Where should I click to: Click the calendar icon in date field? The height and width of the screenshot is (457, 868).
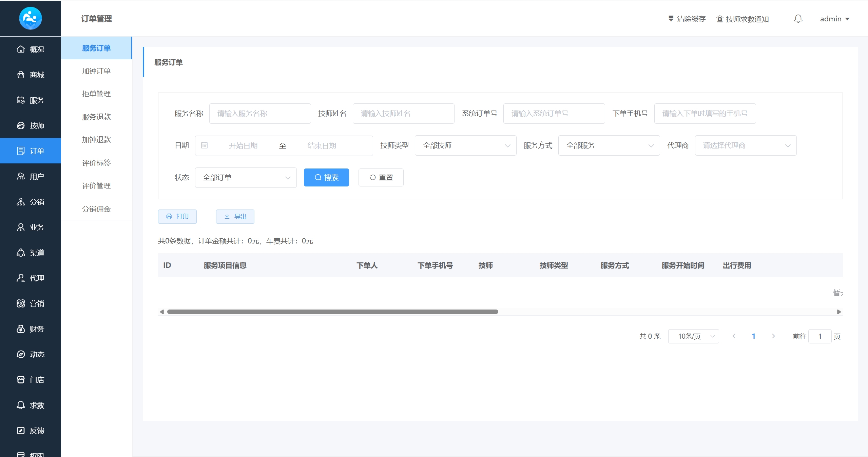(x=204, y=146)
